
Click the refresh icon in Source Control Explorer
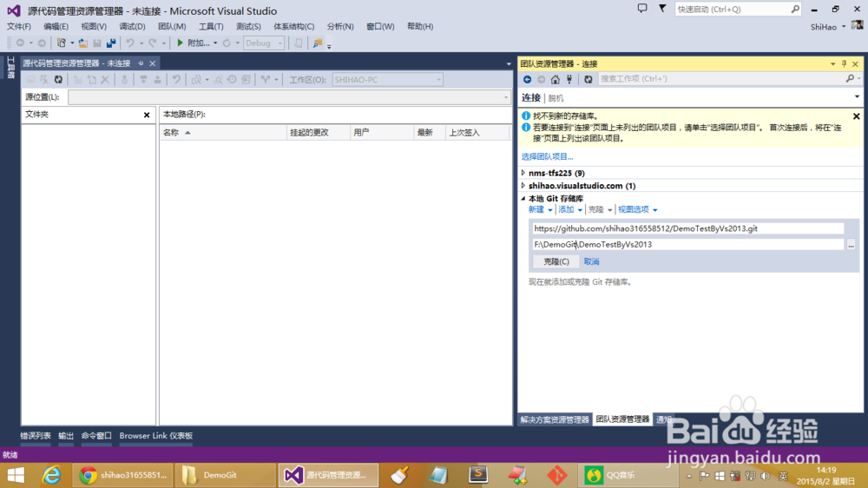click(58, 80)
